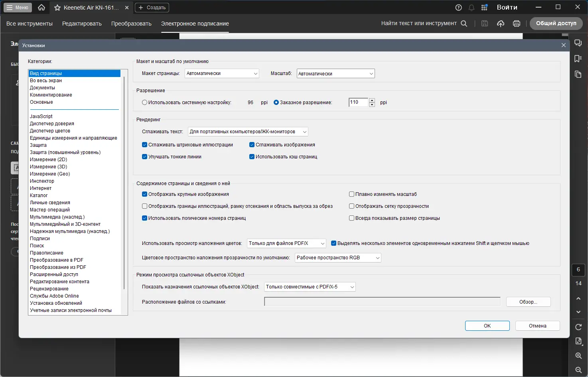The height and width of the screenshot is (377, 588).
Task: Open the page thumbnails panel
Action: click(x=578, y=74)
